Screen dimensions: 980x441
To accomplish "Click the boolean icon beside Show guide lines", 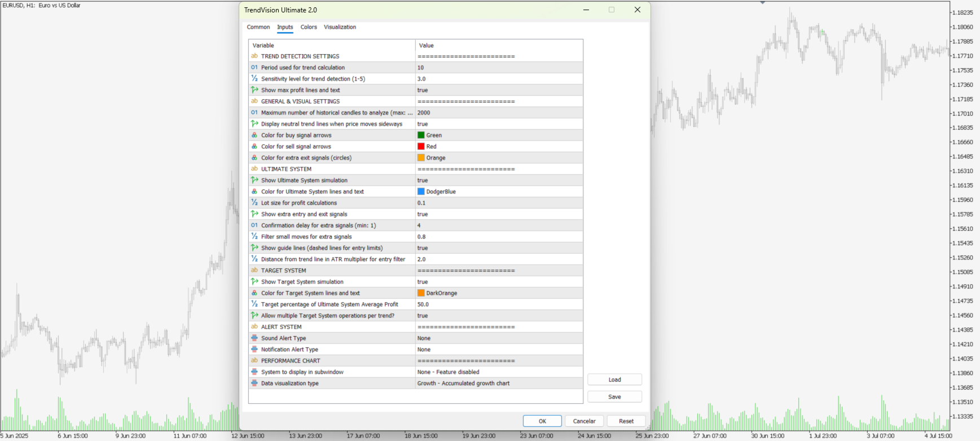I will point(254,248).
